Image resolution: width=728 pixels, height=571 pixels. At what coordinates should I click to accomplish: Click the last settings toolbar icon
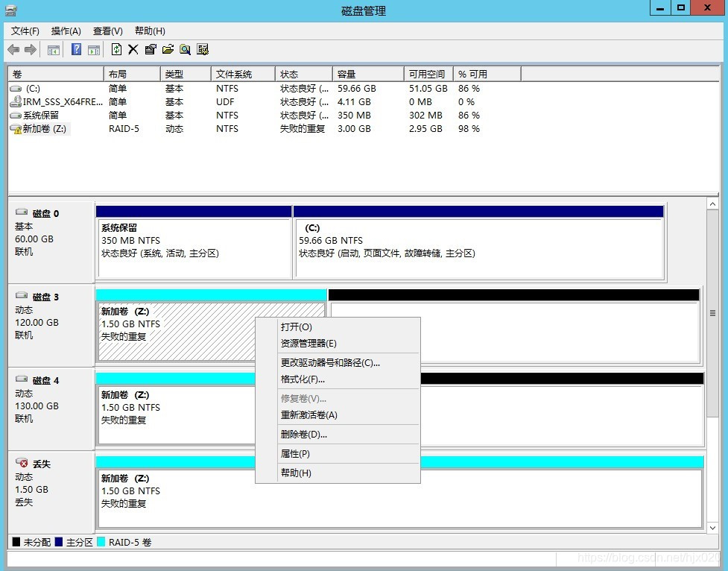(203, 49)
